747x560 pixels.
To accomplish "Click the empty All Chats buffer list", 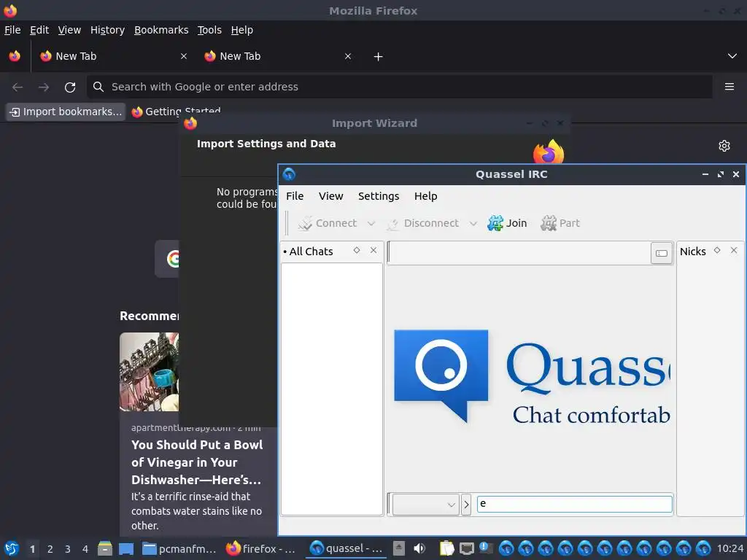I will coord(332,389).
